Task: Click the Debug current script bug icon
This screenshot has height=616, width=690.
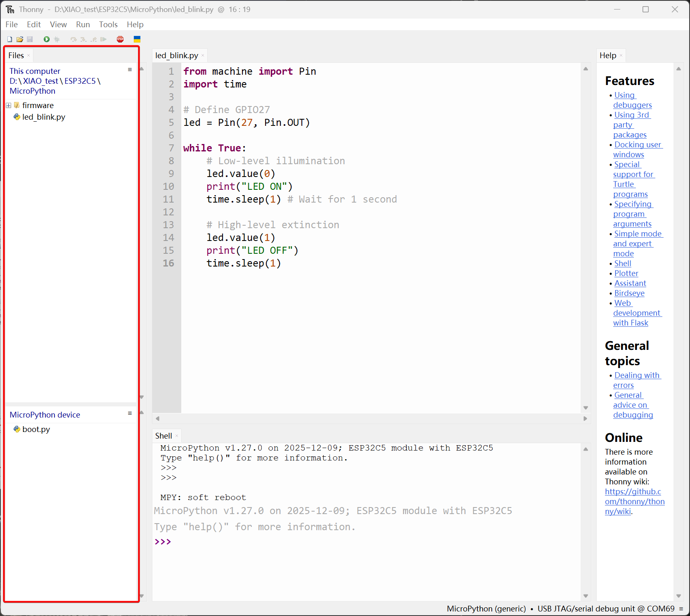Action: coord(57,39)
